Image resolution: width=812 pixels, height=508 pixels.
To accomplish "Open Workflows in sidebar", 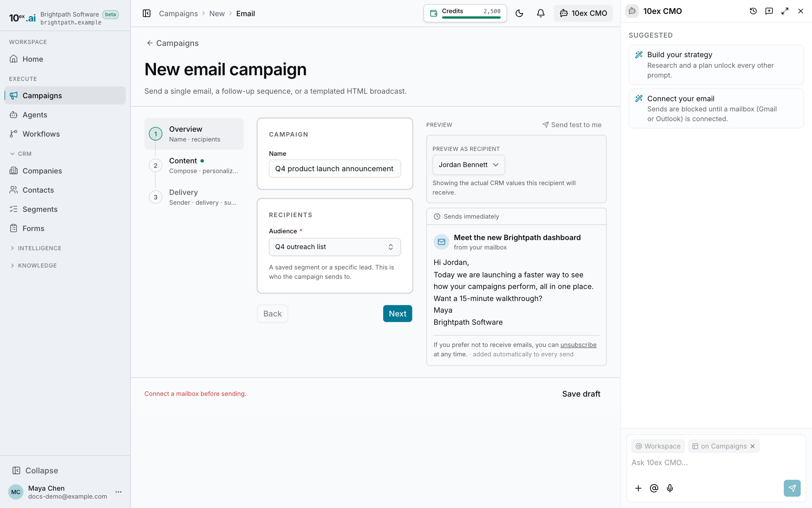I will [65, 134].
